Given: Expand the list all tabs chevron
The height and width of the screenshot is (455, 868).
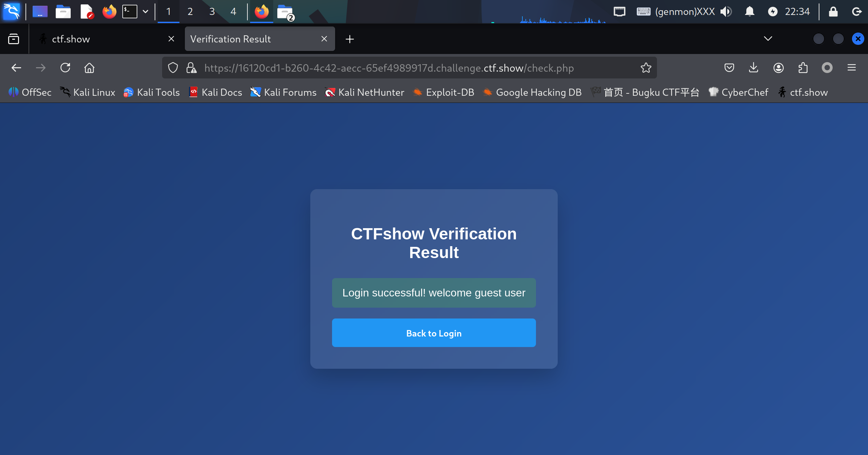Looking at the screenshot, I should (768, 39).
